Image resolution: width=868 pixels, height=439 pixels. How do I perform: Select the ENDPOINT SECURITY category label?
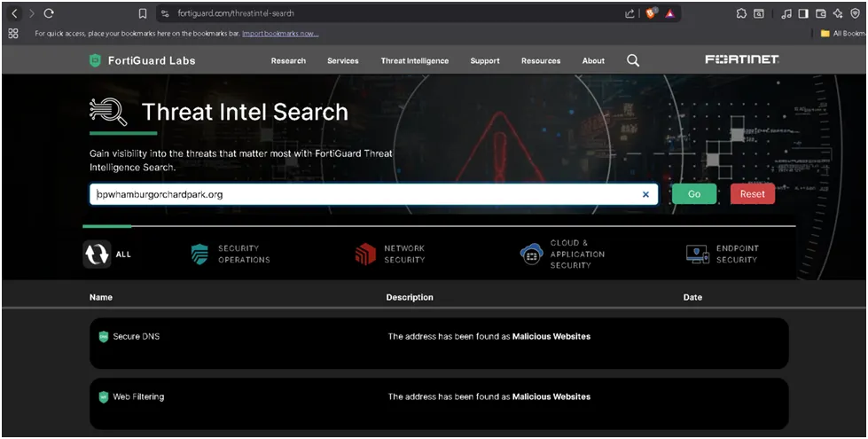(x=738, y=255)
